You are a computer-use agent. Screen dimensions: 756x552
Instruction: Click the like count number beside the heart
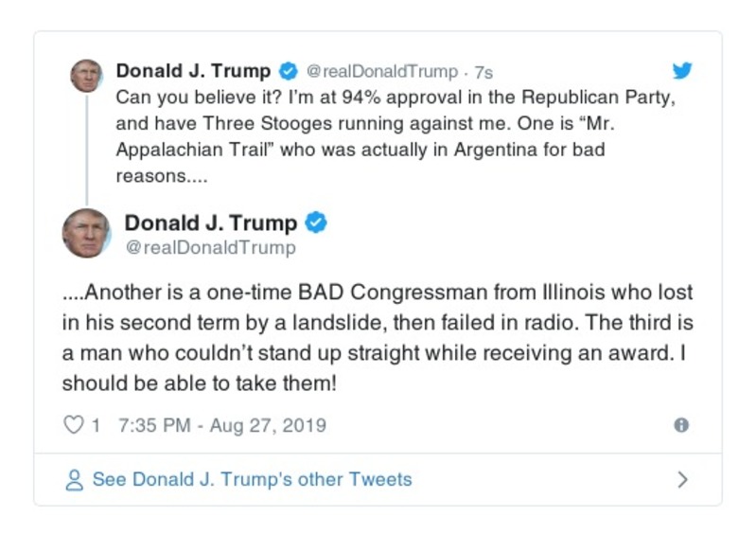click(x=96, y=425)
